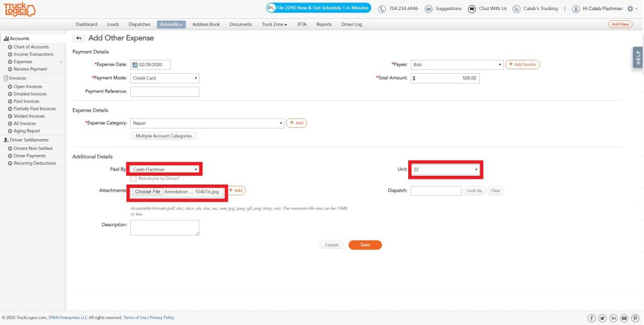Open the Unit dropdown showing 22

click(x=446, y=169)
